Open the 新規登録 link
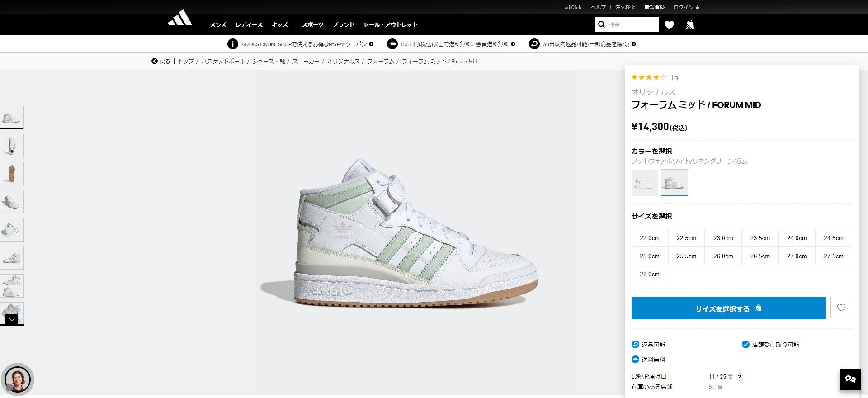Screen dimensions: 868x398 [x=655, y=7]
